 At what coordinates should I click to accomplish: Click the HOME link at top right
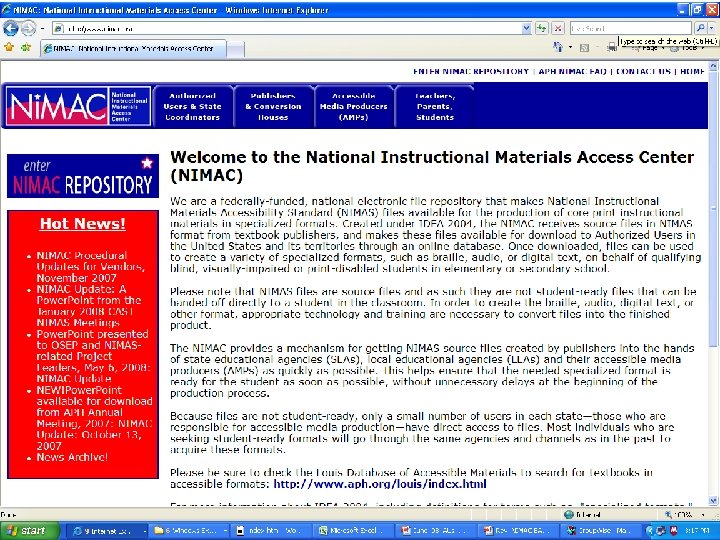click(692, 71)
